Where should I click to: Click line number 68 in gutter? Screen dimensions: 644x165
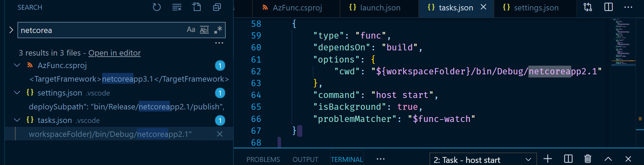click(256, 142)
